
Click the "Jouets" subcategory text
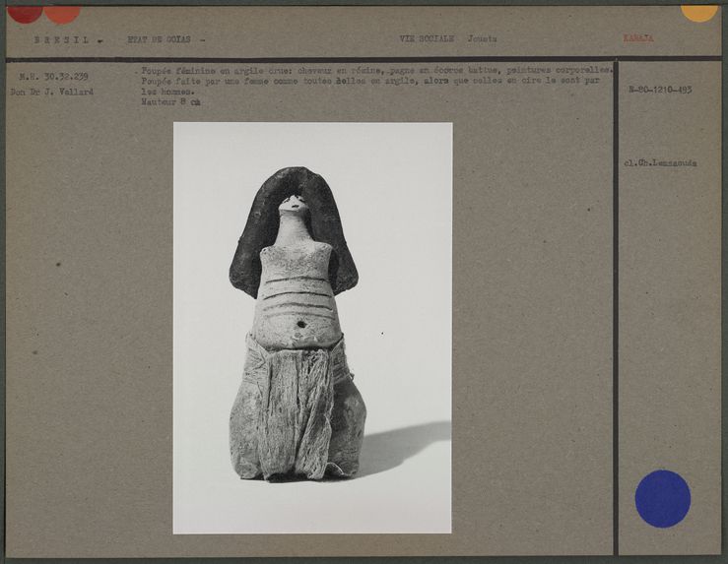click(482, 39)
